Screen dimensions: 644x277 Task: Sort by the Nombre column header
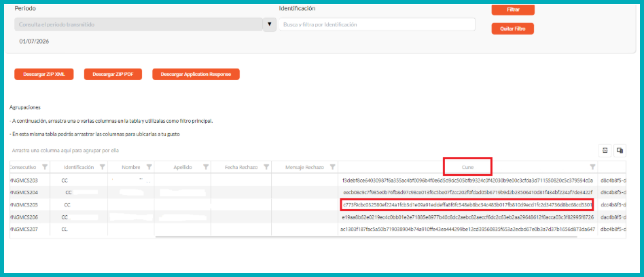coord(131,168)
